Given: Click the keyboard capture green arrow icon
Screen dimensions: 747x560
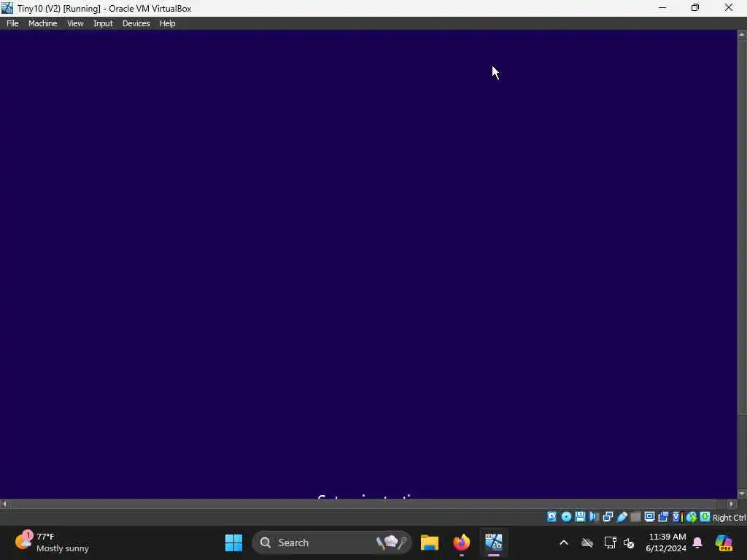Looking at the screenshot, I should [x=705, y=517].
